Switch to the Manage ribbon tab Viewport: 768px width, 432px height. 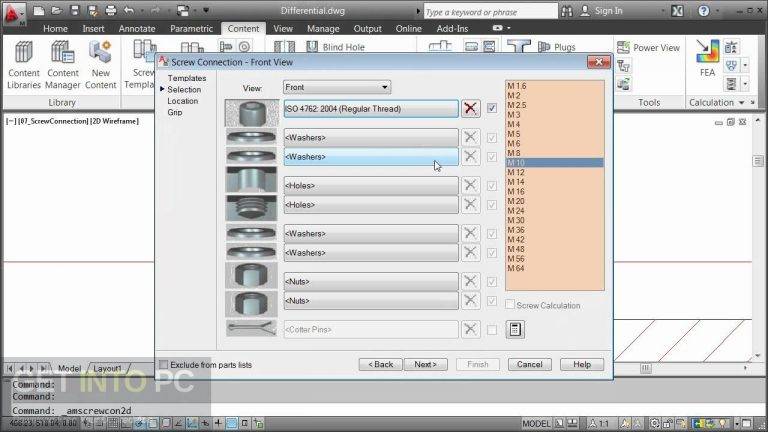click(323, 28)
